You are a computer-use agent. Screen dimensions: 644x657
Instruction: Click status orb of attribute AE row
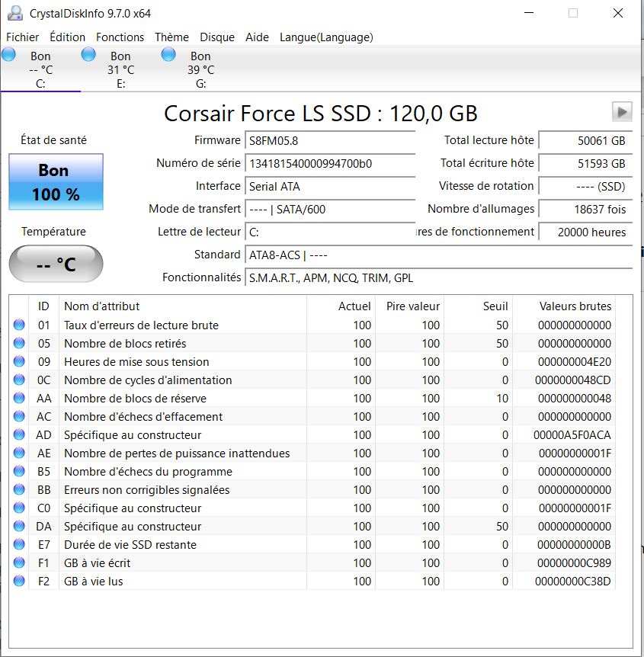pyautogui.click(x=19, y=453)
